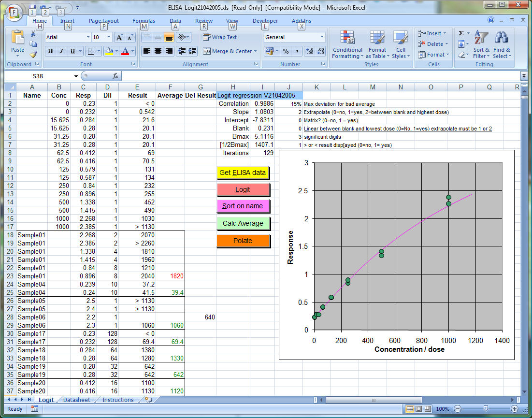Image resolution: width=532 pixels, height=418 pixels.
Task: Click the Help question mark icon
Action: point(491,20)
